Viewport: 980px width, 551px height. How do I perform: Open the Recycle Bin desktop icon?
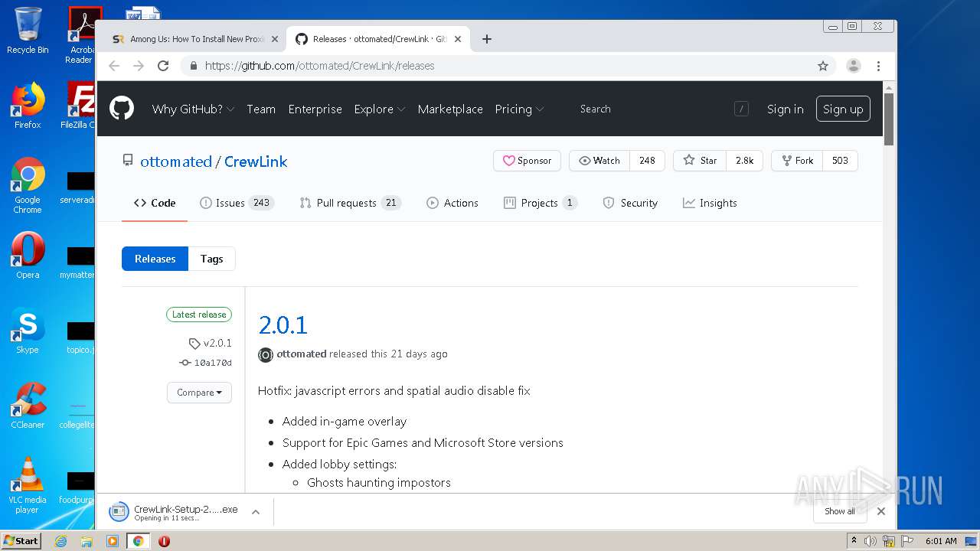28,31
